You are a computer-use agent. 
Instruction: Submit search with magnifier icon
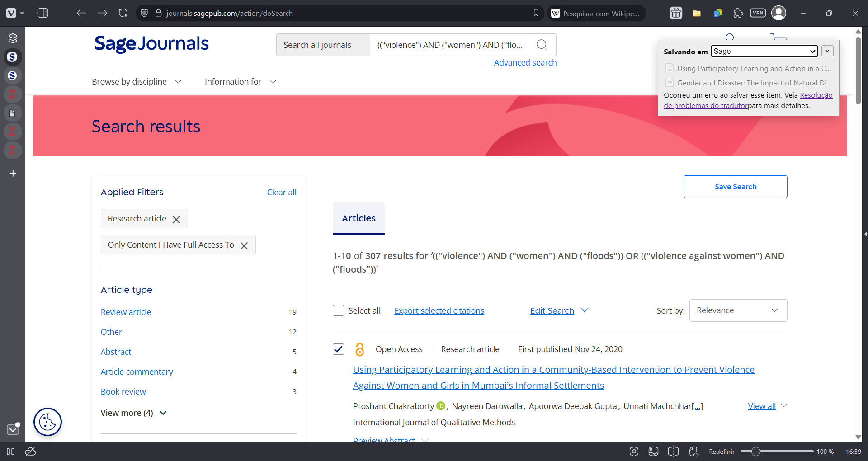(x=542, y=45)
